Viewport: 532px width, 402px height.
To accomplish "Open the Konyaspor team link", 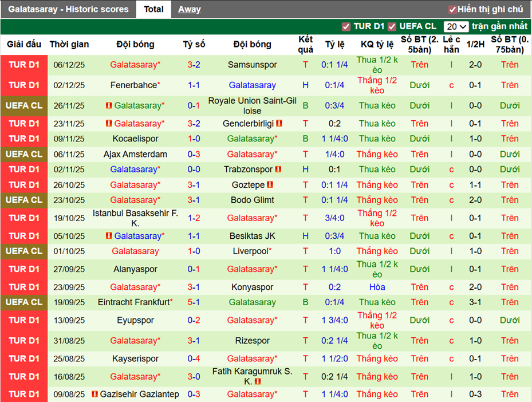I will pos(253,287).
